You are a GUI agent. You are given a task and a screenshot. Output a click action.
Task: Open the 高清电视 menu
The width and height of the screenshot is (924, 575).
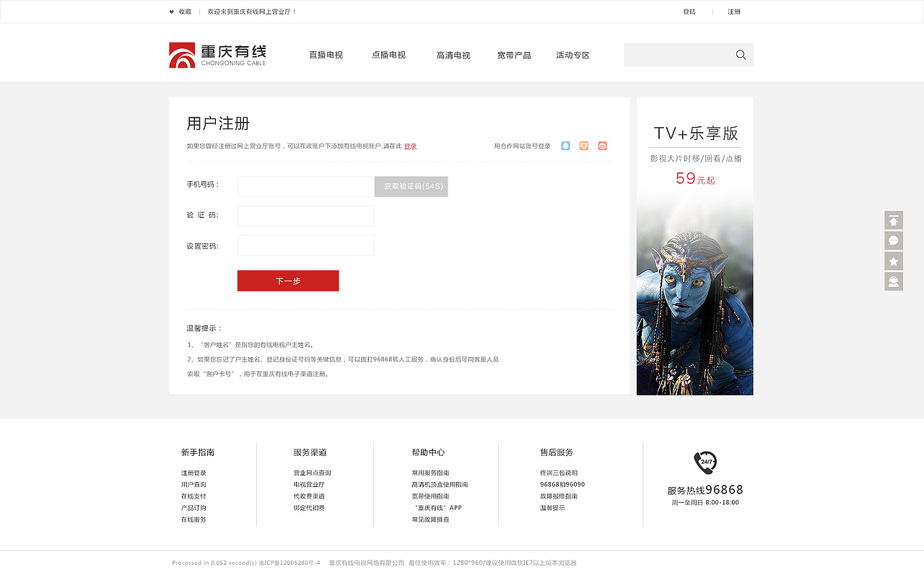pos(453,55)
